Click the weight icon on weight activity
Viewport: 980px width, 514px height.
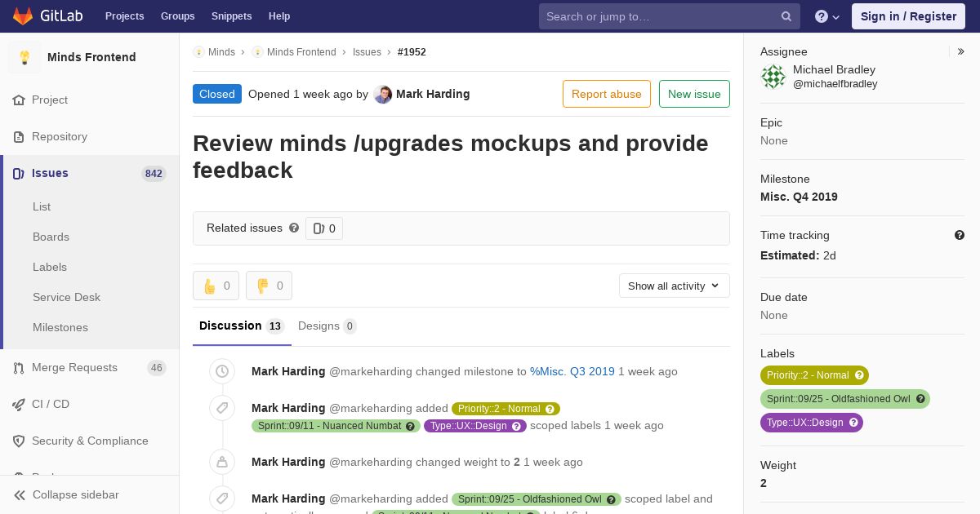click(x=222, y=462)
